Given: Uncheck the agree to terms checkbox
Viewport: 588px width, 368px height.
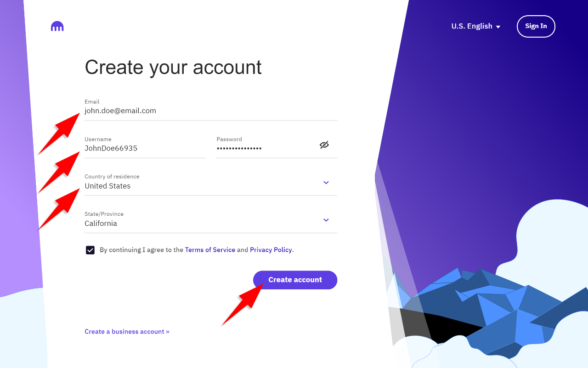Looking at the screenshot, I should (90, 250).
